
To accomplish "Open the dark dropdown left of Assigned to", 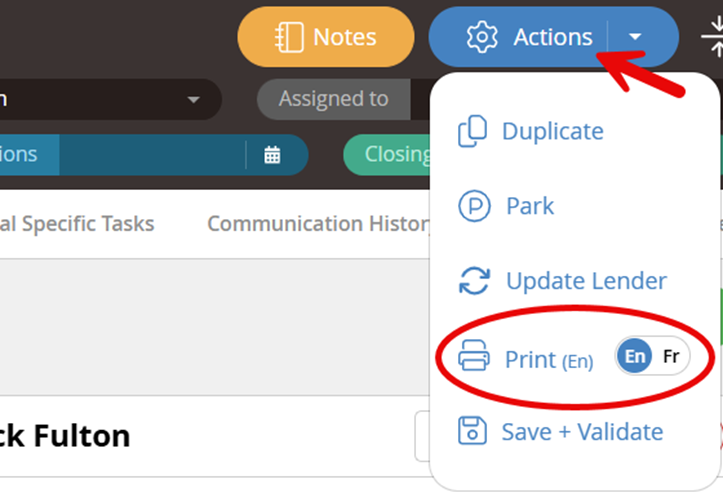I will pyautogui.click(x=111, y=99).
